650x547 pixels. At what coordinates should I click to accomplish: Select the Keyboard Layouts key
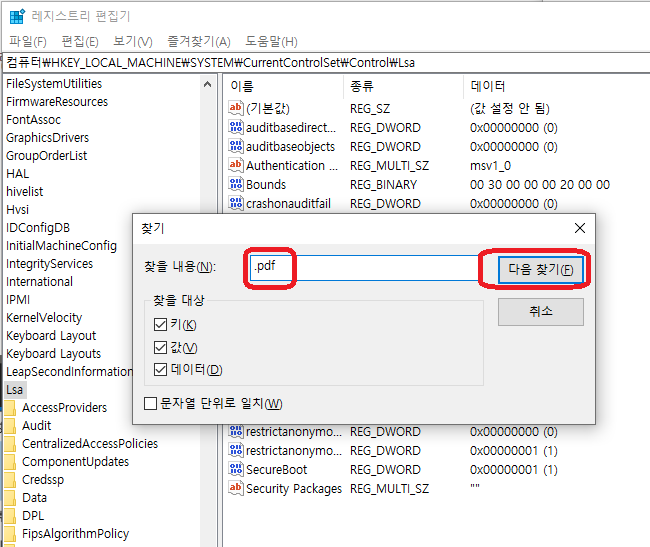coord(53,353)
